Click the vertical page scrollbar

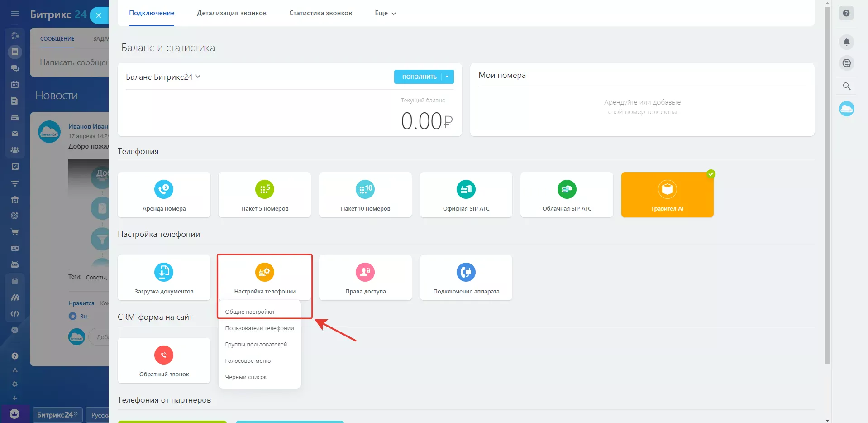[827, 181]
